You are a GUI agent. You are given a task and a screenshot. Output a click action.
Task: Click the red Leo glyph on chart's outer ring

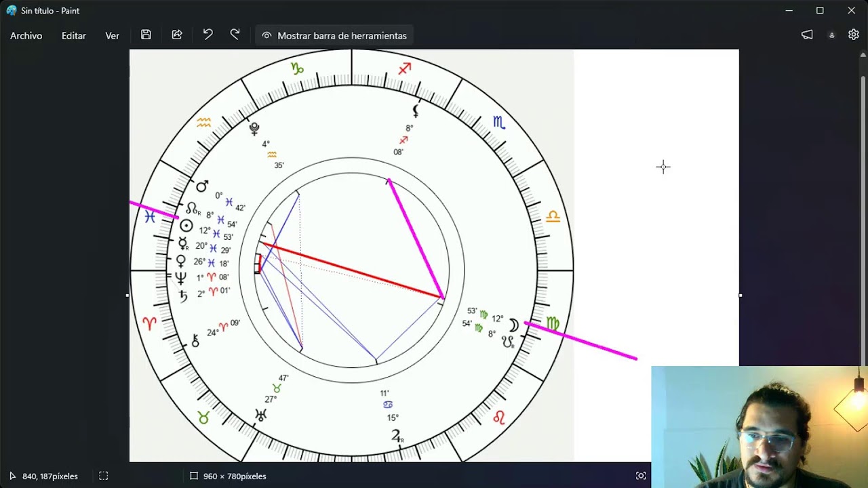499,418
